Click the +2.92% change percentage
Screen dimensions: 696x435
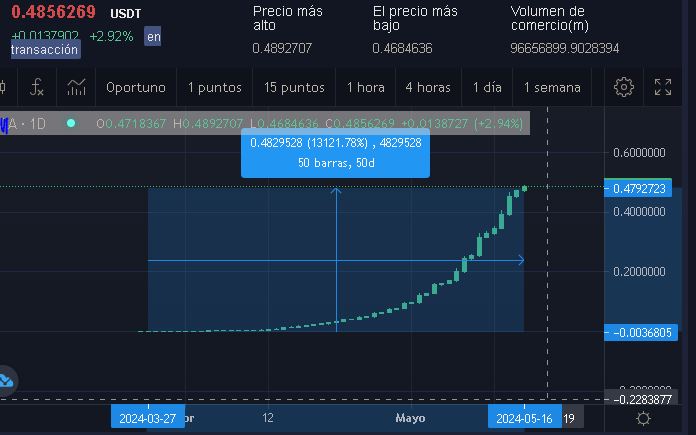coord(111,36)
